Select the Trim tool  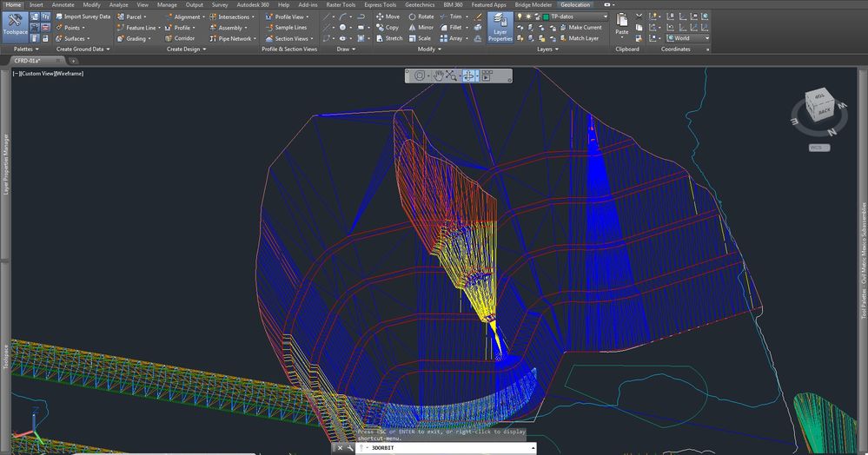pyautogui.click(x=451, y=16)
